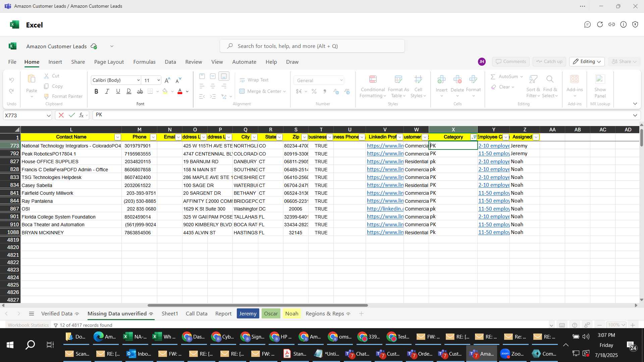Toggle Strikethrough formatting
This screenshot has width=644, height=362.
[x=140, y=91]
